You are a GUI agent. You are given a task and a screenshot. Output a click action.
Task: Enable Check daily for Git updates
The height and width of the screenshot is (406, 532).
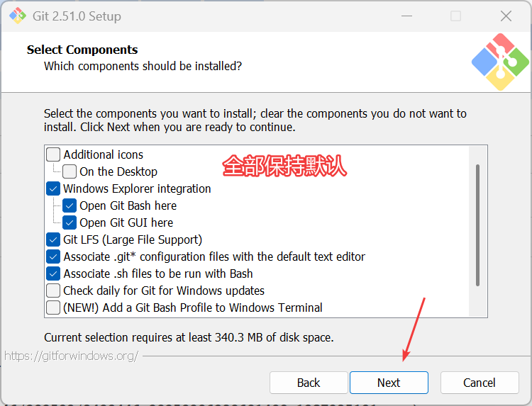pos(53,291)
